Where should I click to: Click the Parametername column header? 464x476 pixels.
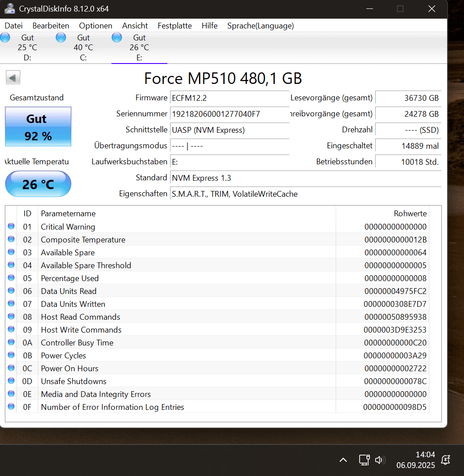[186, 214]
